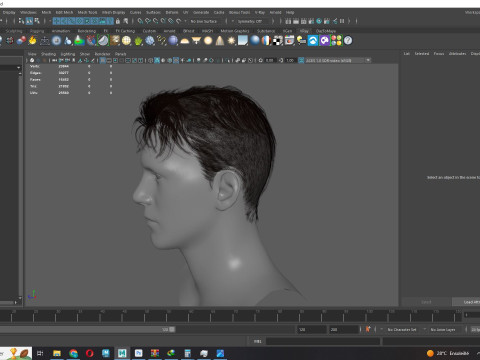Switch to the FX Caching shelf tab
The image size is (480, 360).
pos(125,31)
